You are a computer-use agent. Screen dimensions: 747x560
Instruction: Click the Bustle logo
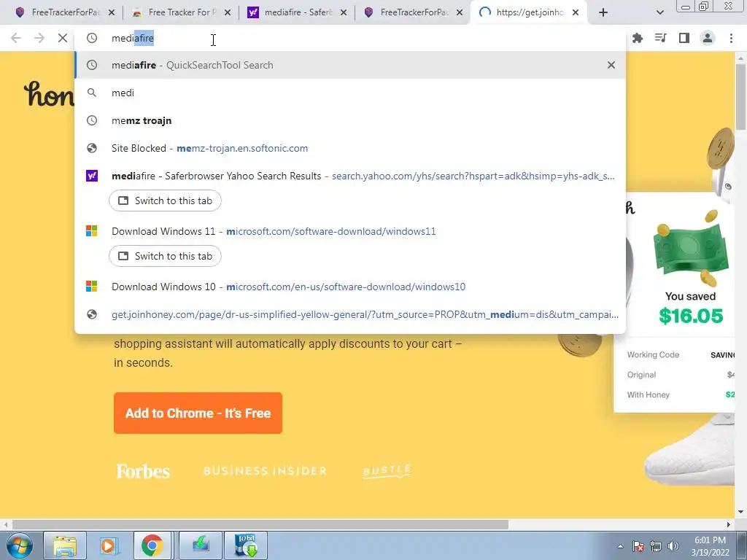click(x=387, y=471)
